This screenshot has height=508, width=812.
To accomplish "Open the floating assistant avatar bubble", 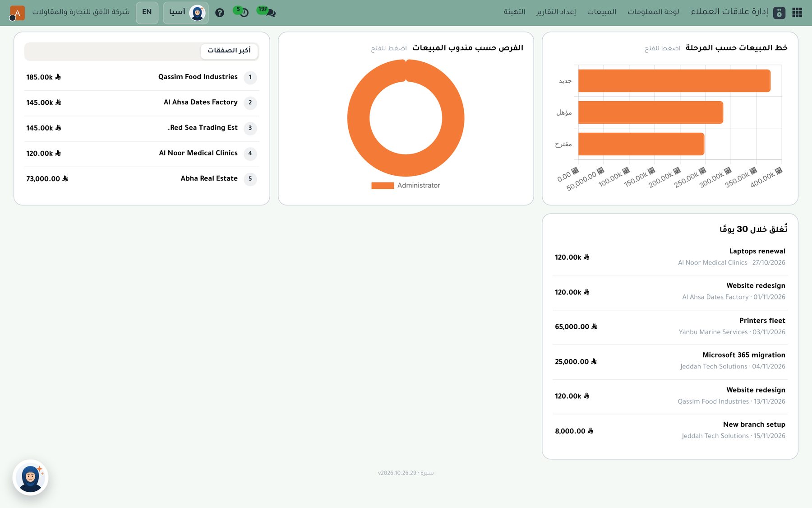I will [30, 477].
